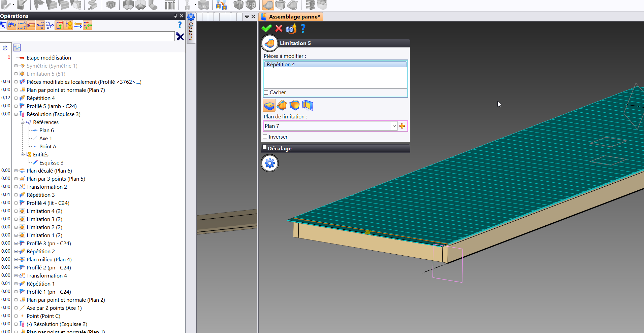Select the fourth limitation mode icon (yellow panel)
The image size is (644, 333).
(x=307, y=105)
